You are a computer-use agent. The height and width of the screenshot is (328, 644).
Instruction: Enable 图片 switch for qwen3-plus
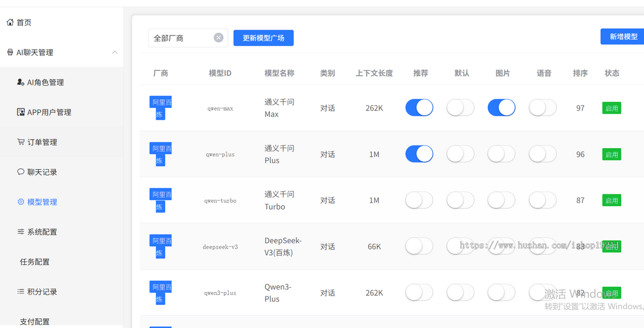point(501,293)
